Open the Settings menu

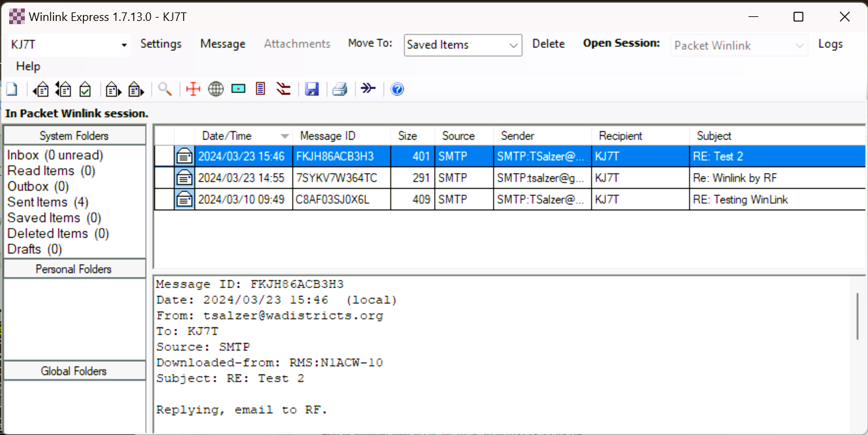click(161, 44)
